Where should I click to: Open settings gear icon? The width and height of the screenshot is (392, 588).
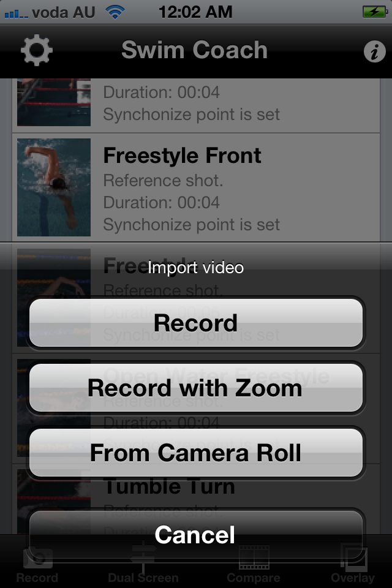(x=37, y=51)
